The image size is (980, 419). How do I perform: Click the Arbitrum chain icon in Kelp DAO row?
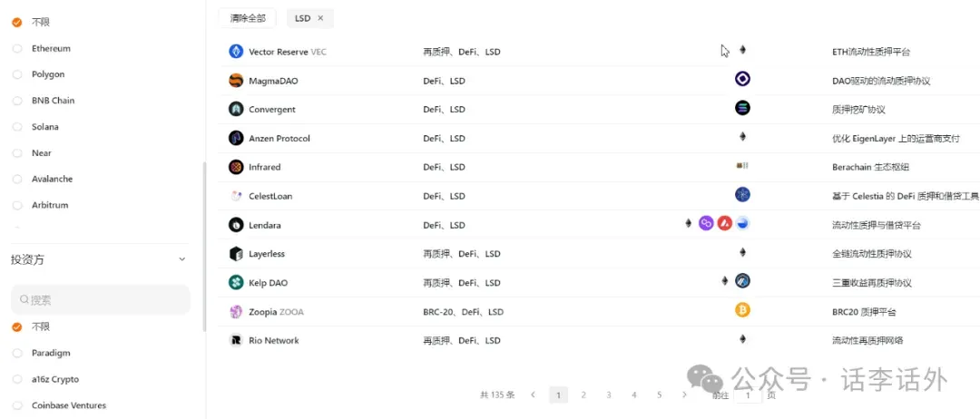[x=742, y=280]
